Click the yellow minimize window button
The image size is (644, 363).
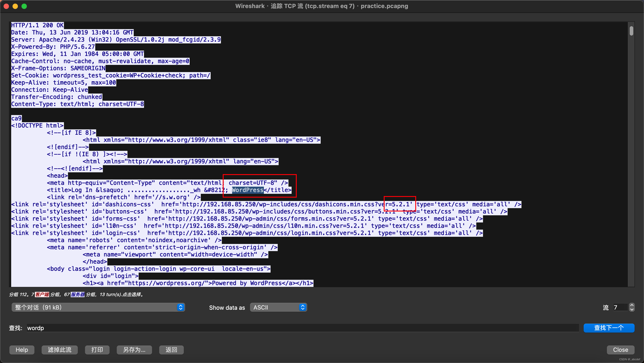tap(15, 6)
